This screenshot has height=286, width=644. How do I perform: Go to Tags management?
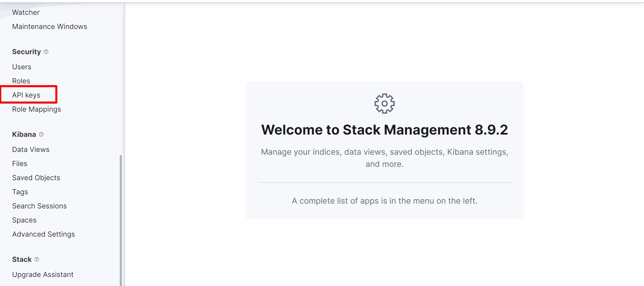coord(20,192)
